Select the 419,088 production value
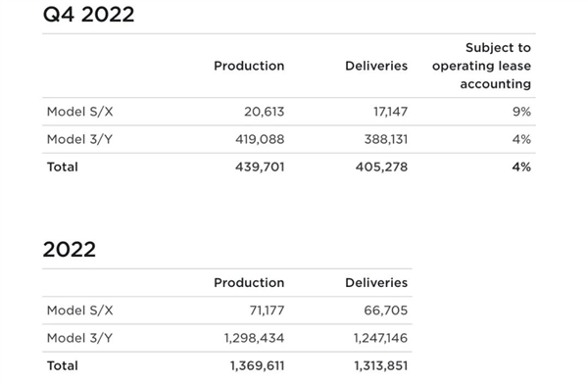This screenshot has width=588, height=384. pos(260,139)
